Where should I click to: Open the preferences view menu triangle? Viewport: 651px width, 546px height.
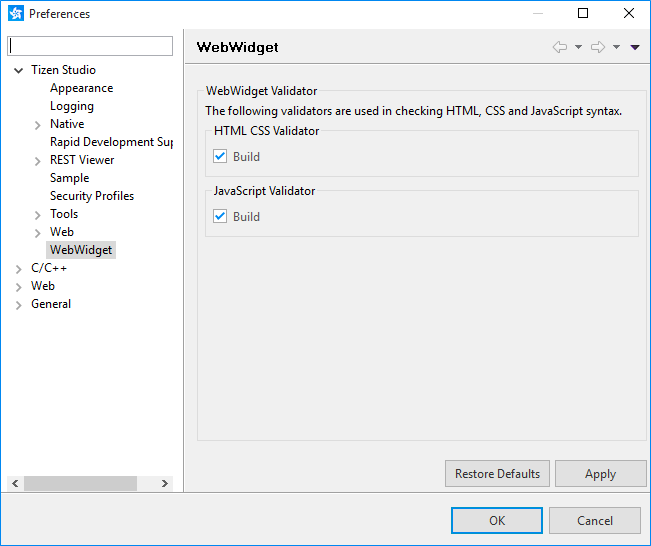635,47
